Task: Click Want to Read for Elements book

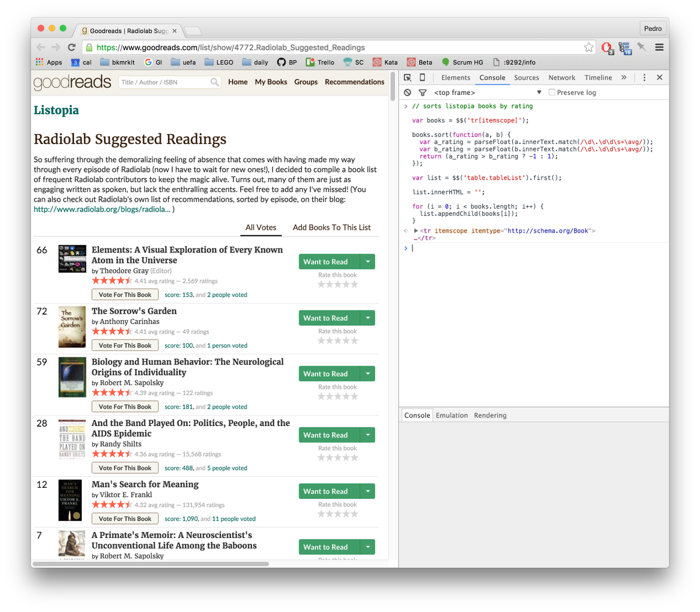Action: pos(330,262)
